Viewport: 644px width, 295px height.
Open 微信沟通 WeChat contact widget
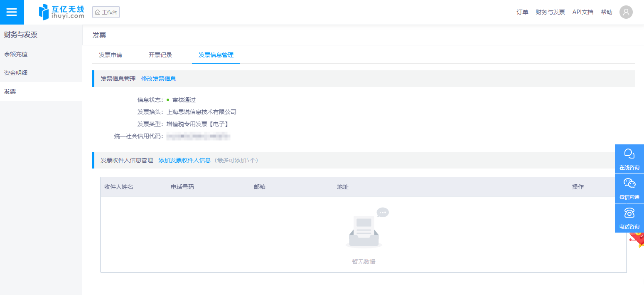click(x=629, y=188)
